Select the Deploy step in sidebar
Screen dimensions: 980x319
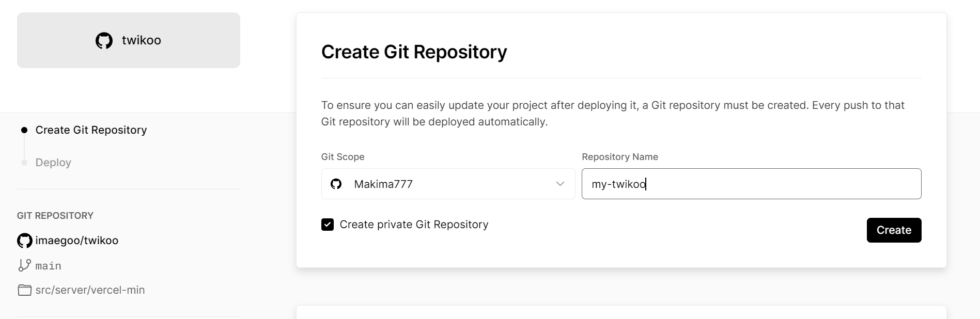coord(53,163)
